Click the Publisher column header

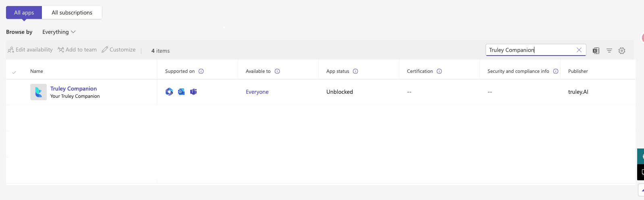[578, 71]
